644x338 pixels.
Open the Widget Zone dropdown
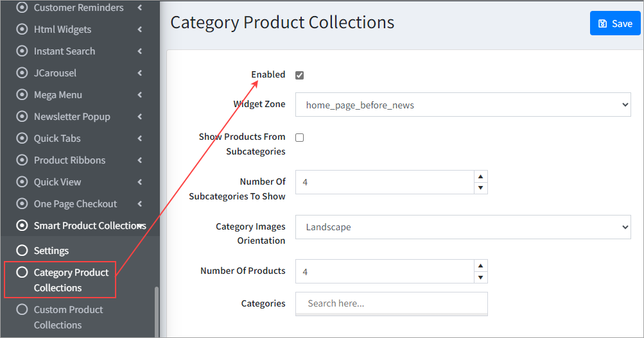463,105
